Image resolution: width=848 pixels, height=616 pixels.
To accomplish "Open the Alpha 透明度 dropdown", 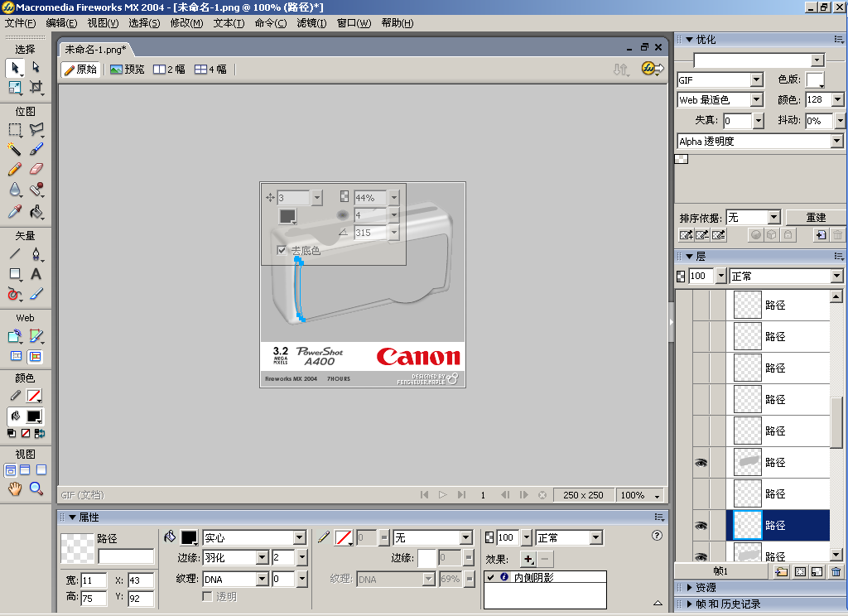I will [x=836, y=141].
